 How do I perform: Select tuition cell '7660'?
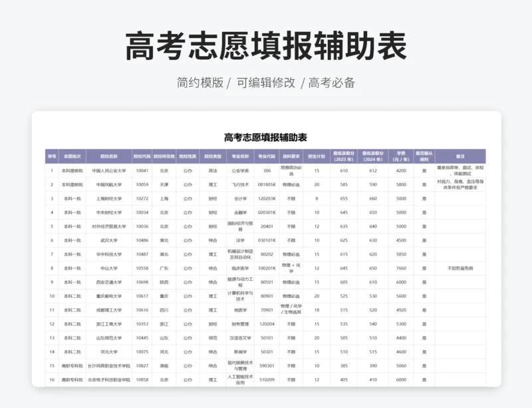401,268
